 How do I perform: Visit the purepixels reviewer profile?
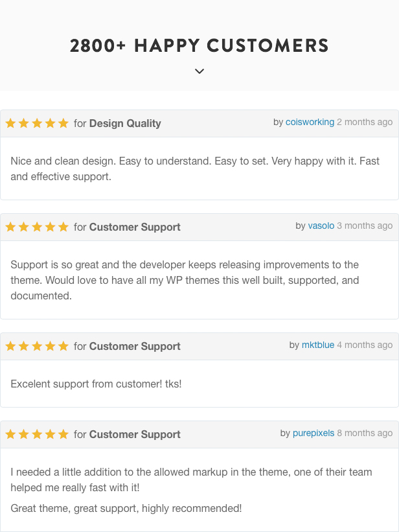[313, 433]
